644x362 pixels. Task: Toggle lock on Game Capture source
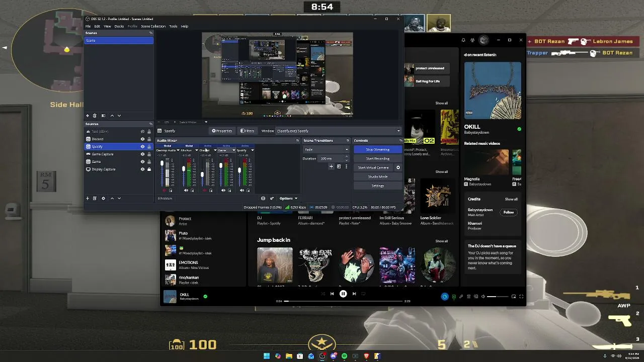coord(149,154)
